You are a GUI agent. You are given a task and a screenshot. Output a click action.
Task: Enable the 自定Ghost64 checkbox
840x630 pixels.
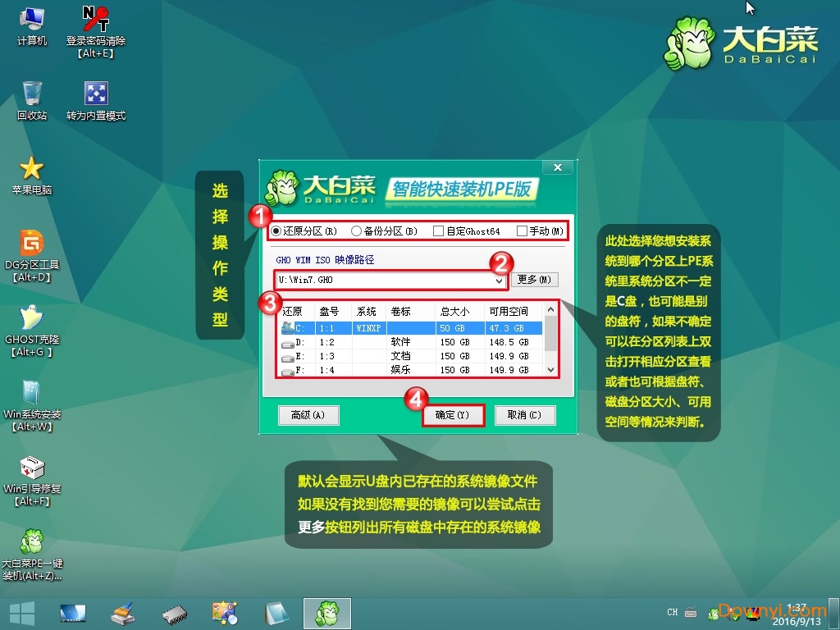(x=439, y=231)
